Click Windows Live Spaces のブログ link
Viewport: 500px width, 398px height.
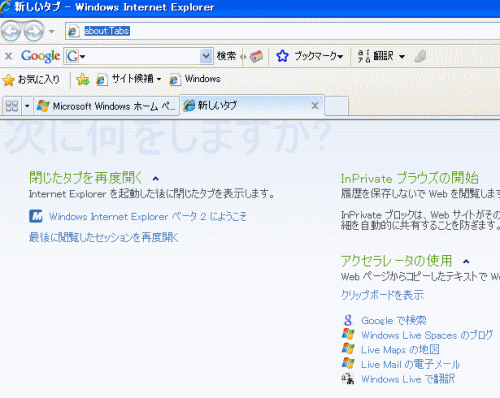(x=427, y=335)
